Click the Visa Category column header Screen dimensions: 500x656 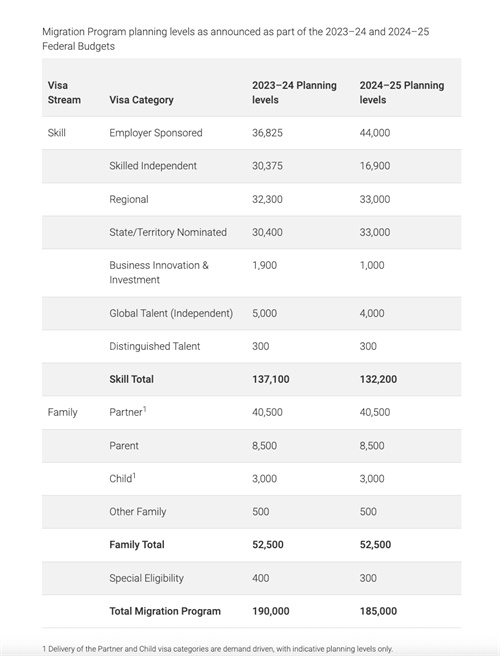pos(141,100)
